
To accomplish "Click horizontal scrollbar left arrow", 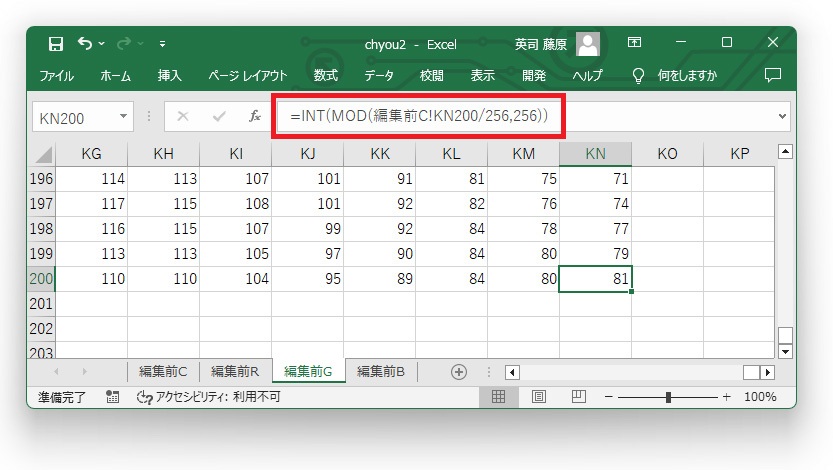I will click(512, 372).
